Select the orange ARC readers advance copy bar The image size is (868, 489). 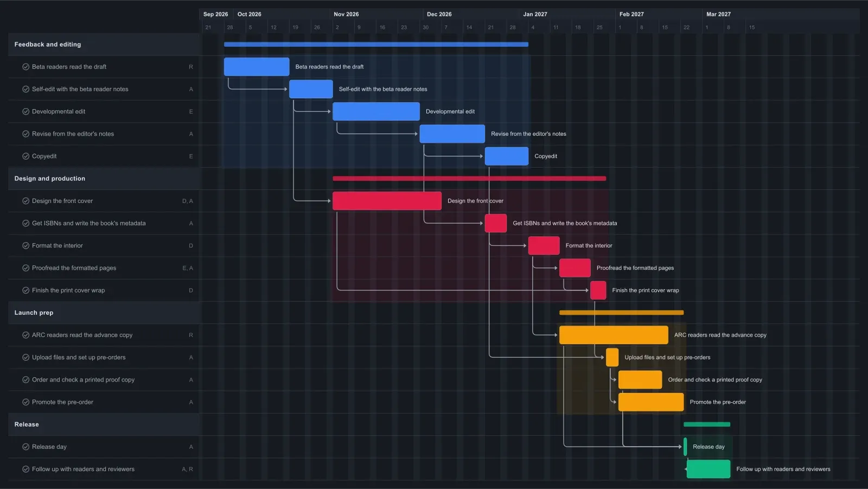[x=614, y=335]
